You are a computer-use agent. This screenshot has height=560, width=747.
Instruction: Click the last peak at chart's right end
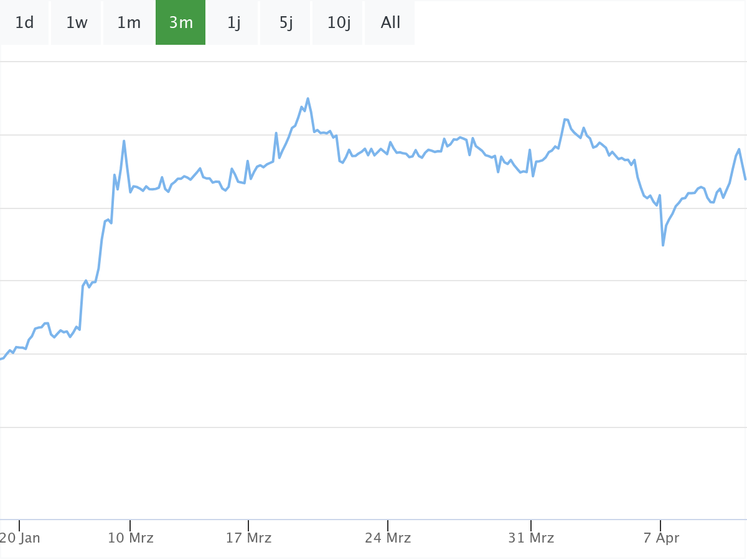click(739, 149)
